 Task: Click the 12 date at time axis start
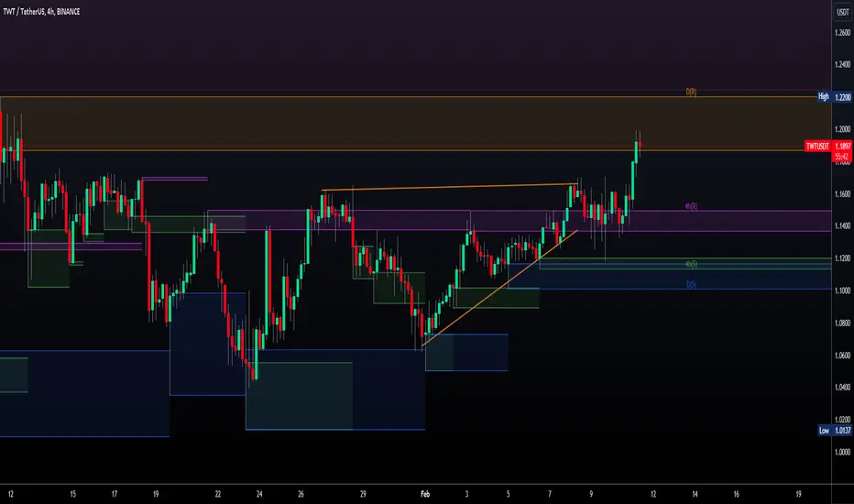tap(10, 494)
